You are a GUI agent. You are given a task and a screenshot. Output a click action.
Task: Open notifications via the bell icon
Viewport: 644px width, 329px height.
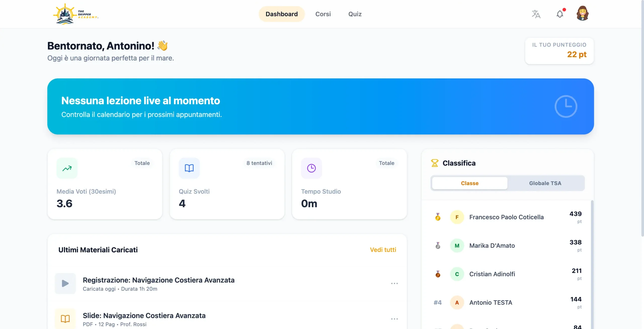(x=559, y=14)
